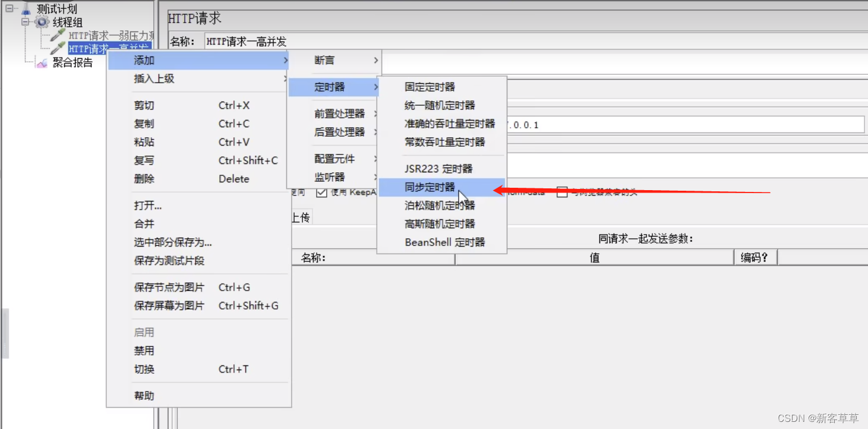This screenshot has height=429, width=868.
Task: Select 固定定时器
Action: (442, 87)
